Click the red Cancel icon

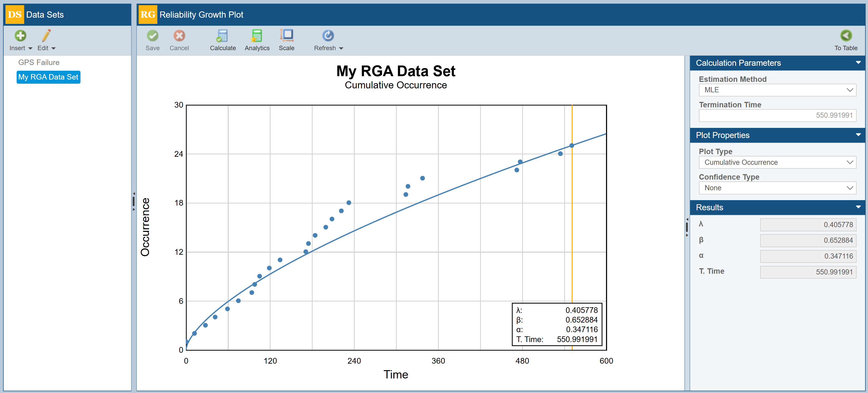click(179, 35)
